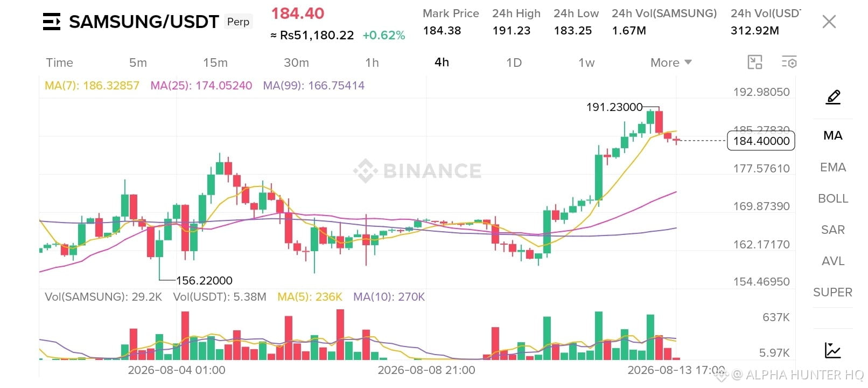The image size is (868, 388).
Task: Select the 1h timeframe
Action: [x=372, y=63]
